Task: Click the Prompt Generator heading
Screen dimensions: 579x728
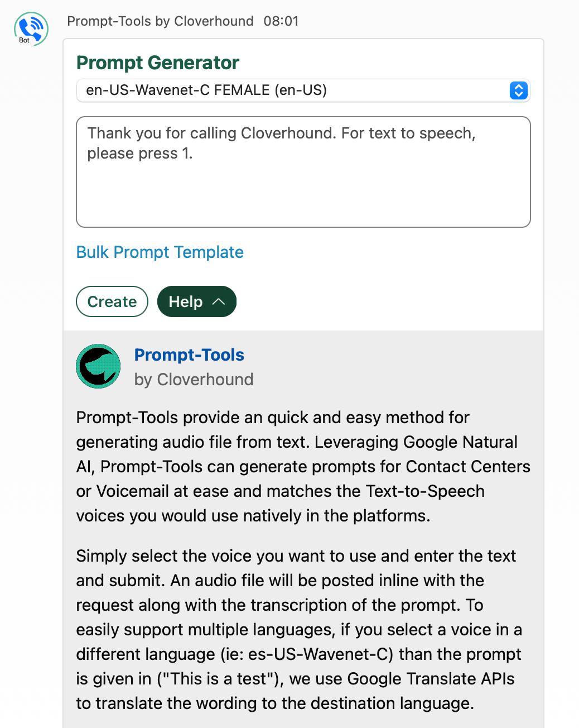Action: tap(158, 63)
